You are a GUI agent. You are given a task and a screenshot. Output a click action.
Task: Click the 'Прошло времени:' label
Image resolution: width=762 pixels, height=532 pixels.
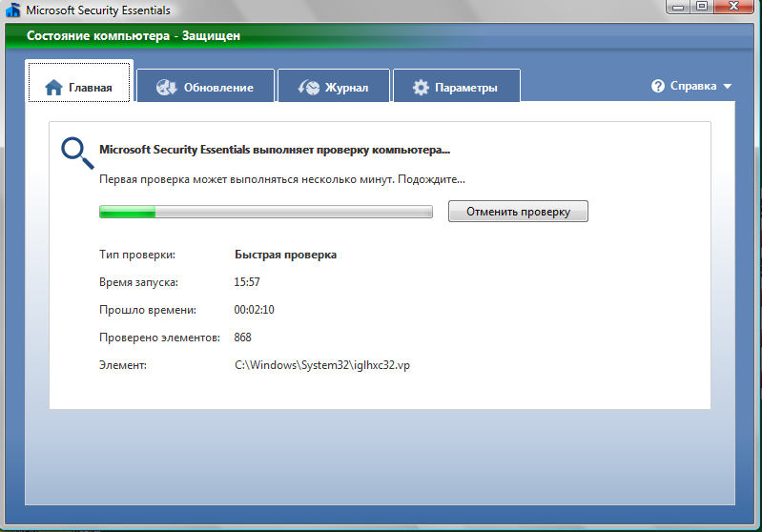tap(148, 310)
